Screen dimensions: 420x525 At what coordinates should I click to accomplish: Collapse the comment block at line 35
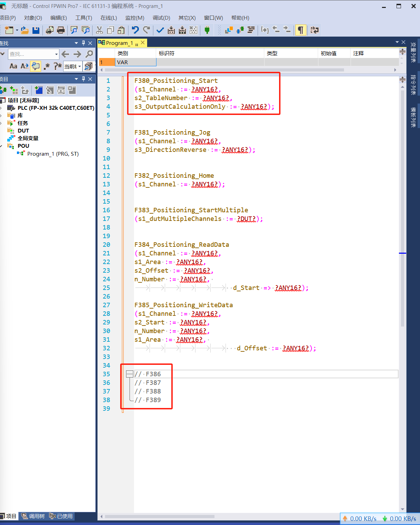point(130,374)
